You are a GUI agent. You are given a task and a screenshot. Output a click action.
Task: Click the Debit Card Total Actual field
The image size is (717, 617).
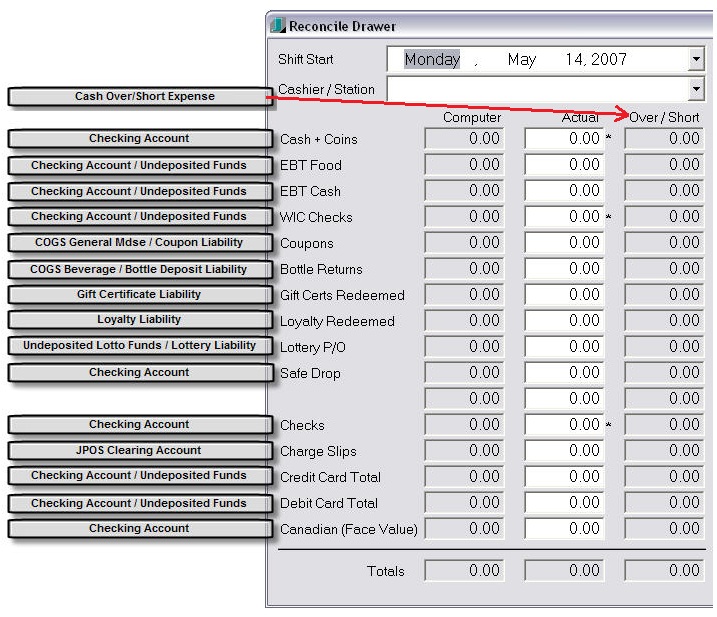tap(564, 503)
